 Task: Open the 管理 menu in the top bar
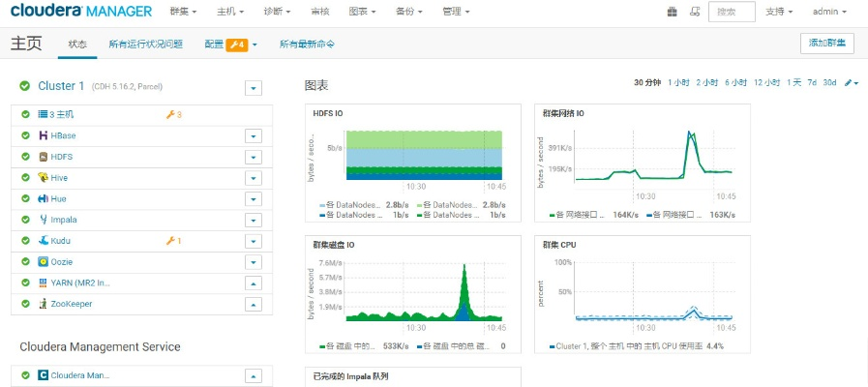[x=456, y=12]
